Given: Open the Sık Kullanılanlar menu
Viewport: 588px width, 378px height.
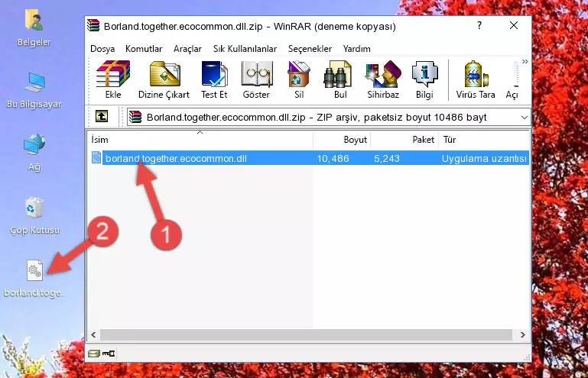Looking at the screenshot, I should [245, 49].
